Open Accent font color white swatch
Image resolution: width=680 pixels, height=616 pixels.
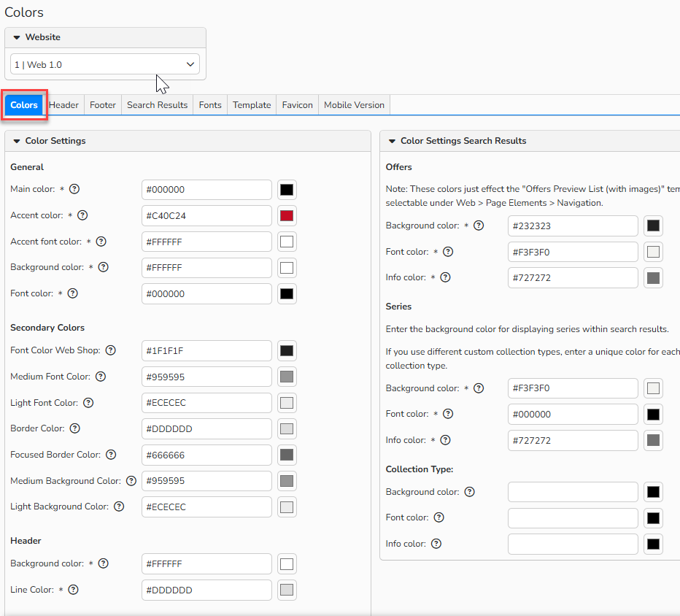287,242
